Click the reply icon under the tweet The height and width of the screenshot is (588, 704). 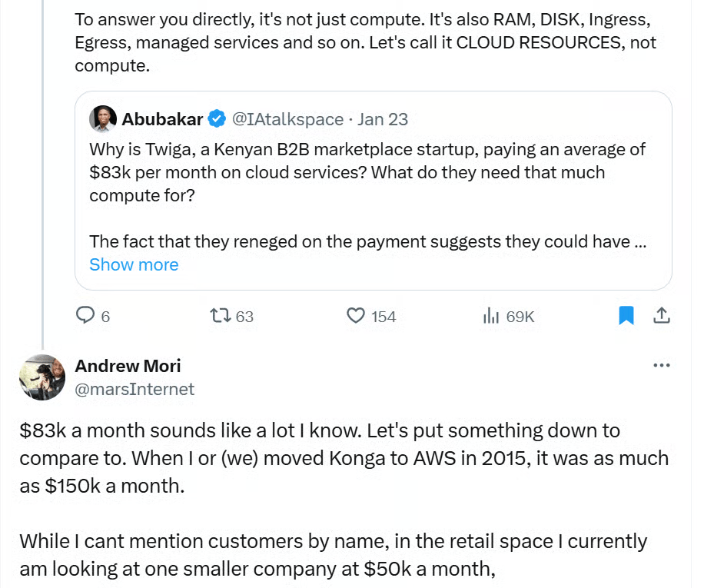[85, 316]
